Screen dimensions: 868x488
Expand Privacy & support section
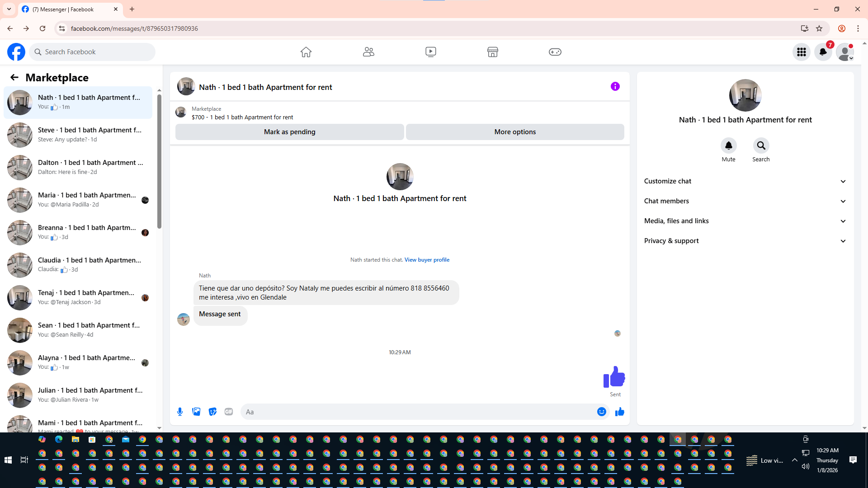[x=745, y=241]
